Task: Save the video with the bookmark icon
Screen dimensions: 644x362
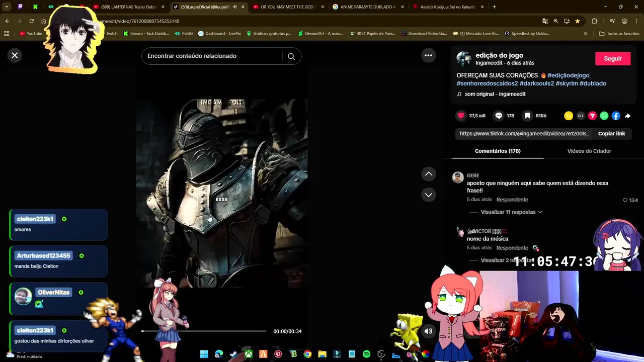Action: point(527,116)
